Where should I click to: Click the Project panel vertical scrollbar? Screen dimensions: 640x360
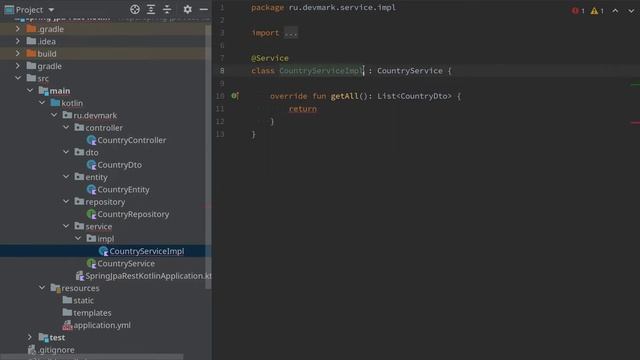click(208, 157)
